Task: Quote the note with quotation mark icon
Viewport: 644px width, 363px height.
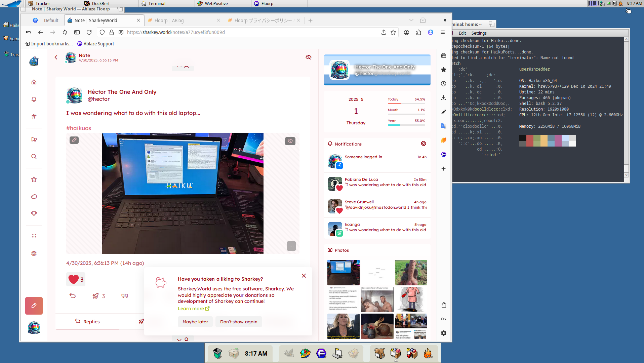Action: point(125,296)
